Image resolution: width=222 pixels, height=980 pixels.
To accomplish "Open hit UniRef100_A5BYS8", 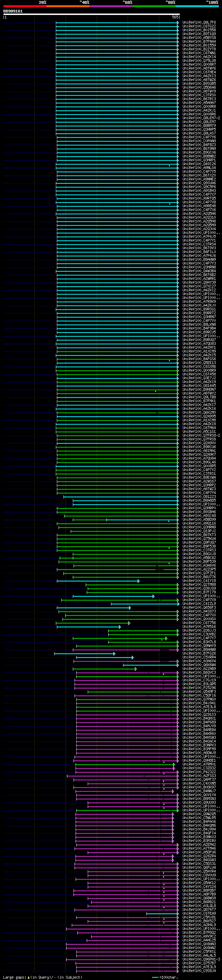I will [x=199, y=38].
